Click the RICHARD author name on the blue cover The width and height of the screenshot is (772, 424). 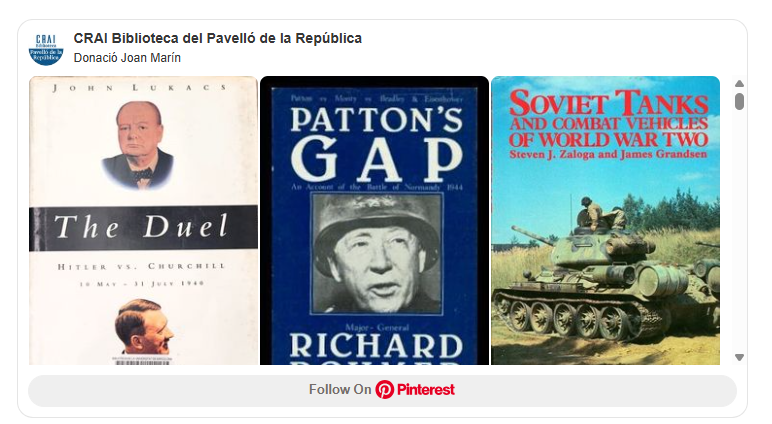pyautogui.click(x=377, y=346)
